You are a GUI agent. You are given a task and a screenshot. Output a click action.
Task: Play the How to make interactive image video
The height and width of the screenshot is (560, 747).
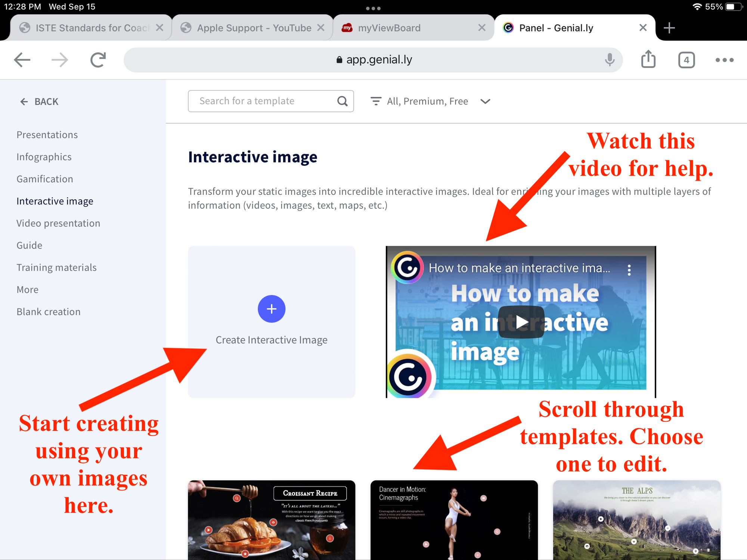521,322
